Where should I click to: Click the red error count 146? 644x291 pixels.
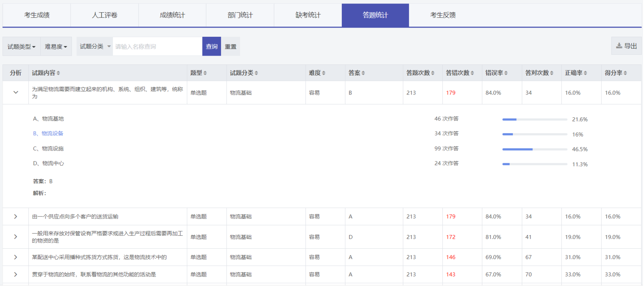tap(451, 257)
